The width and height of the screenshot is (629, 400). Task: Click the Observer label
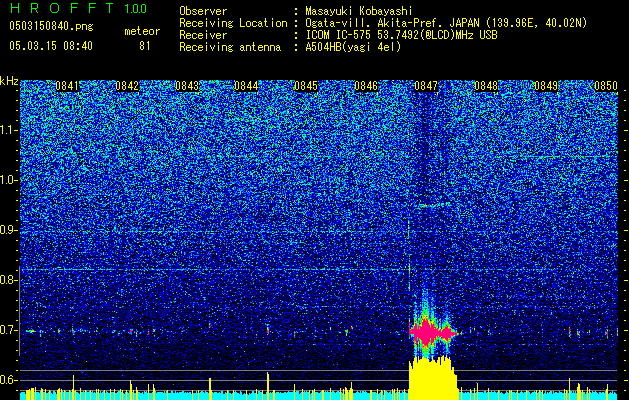tap(203, 11)
